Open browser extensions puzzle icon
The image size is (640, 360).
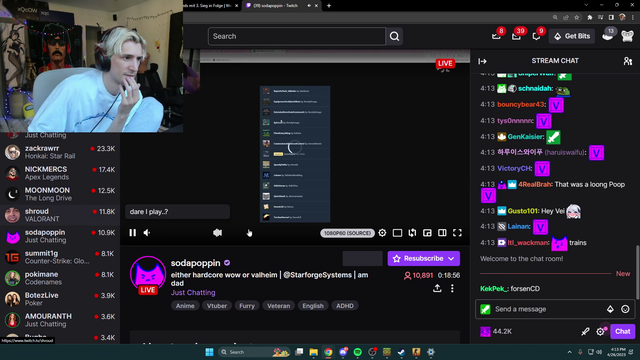click(589, 18)
